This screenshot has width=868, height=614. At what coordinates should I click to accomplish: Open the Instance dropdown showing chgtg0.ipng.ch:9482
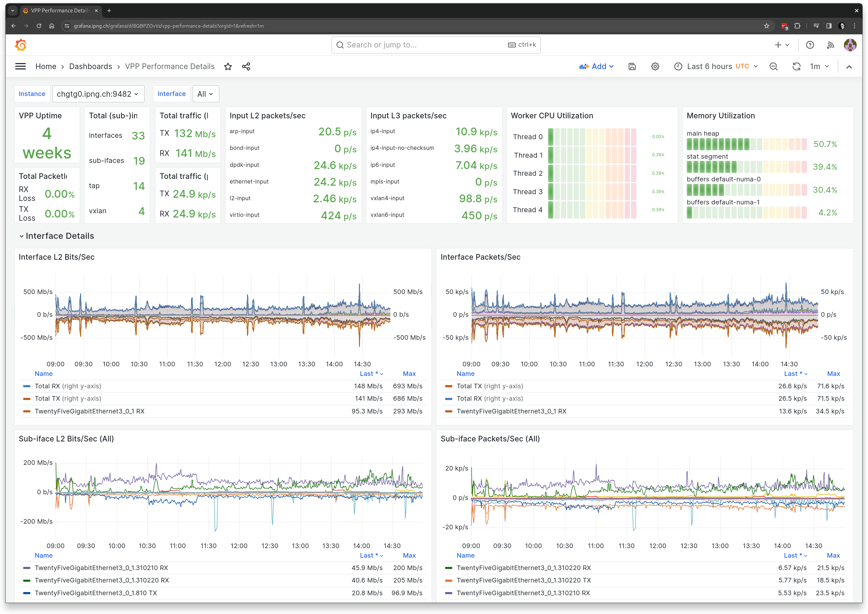click(98, 94)
